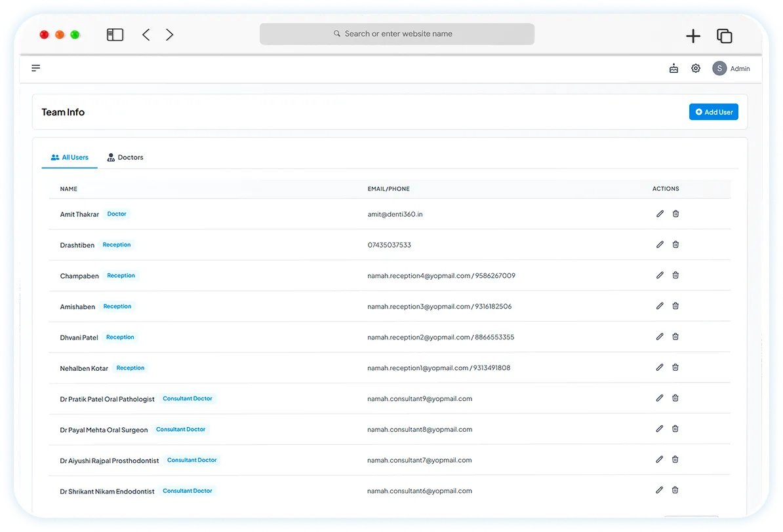The image size is (783, 532).
Task: Switch to the Doctors tab
Action: click(x=125, y=157)
